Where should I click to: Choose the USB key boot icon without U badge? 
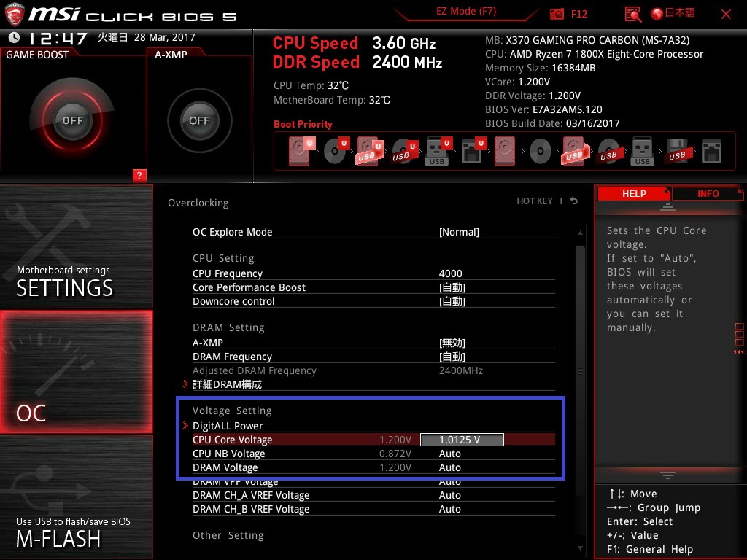pyautogui.click(x=642, y=151)
